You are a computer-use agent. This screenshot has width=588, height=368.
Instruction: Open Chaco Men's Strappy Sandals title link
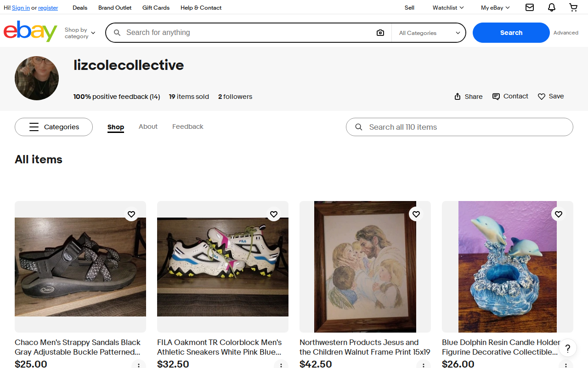point(78,347)
